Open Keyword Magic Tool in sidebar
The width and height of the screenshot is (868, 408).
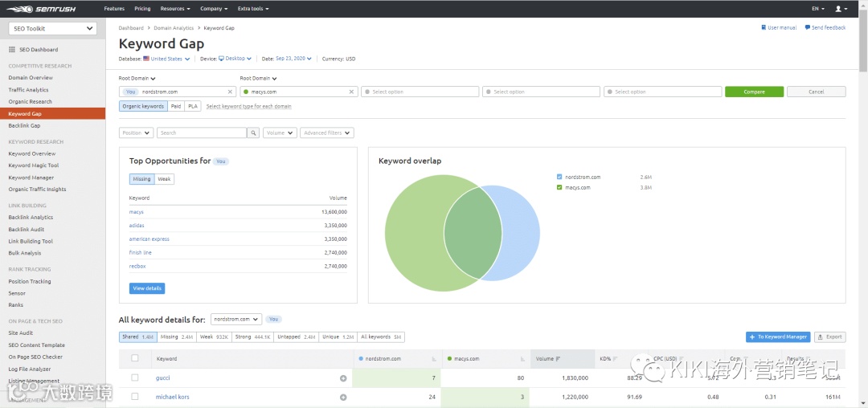(33, 165)
